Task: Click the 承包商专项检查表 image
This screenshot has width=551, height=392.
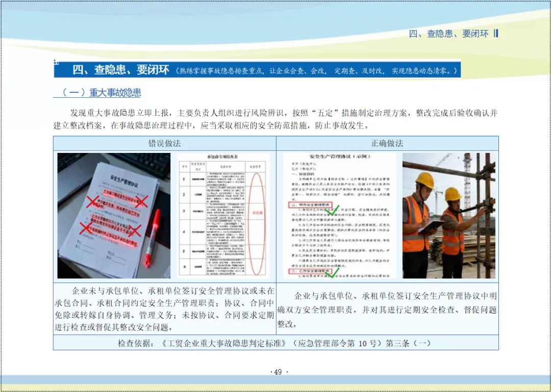Action: coord(223,216)
